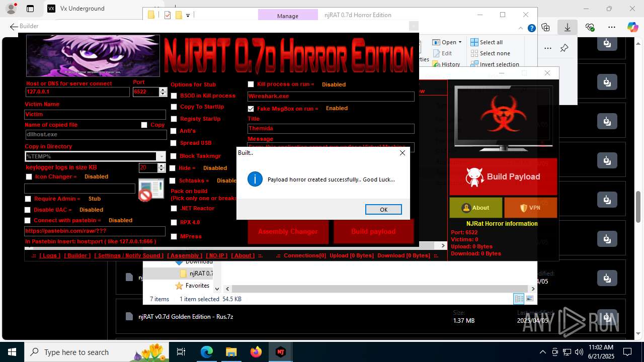Screen dimensions: 644x362
Task: Toggle the Spread USB checkbox
Action: tap(174, 143)
